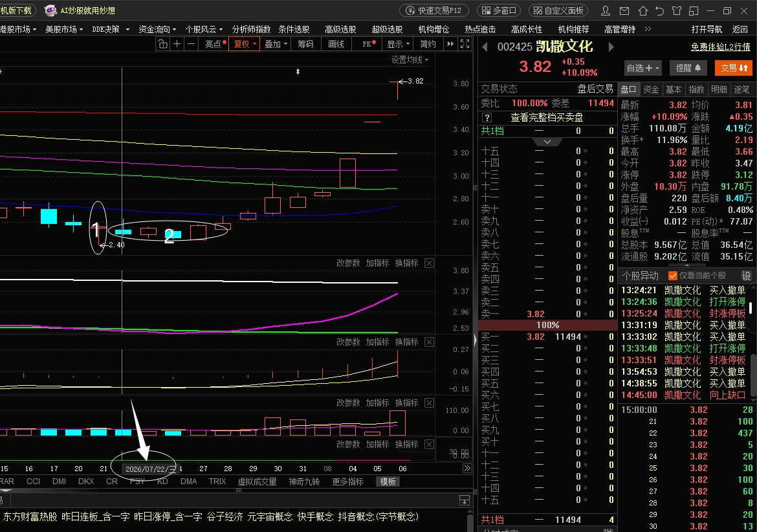The height and width of the screenshot is (532, 757).
Task: Close the second indicator sub-panel
Action: [x=429, y=342]
